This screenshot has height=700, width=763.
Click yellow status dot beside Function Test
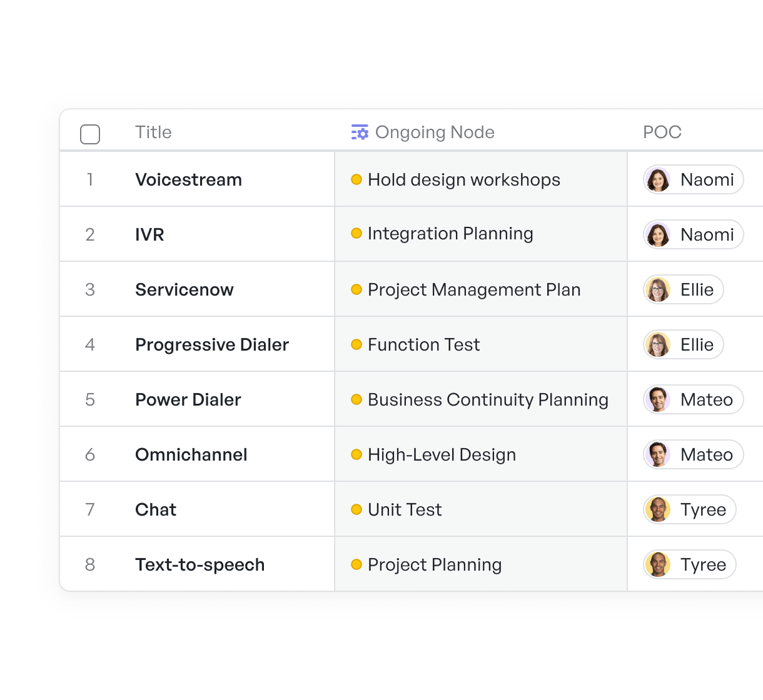coord(356,344)
